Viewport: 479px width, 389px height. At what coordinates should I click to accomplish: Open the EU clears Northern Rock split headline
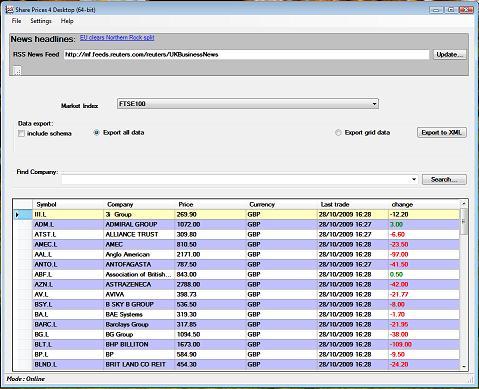(x=117, y=38)
